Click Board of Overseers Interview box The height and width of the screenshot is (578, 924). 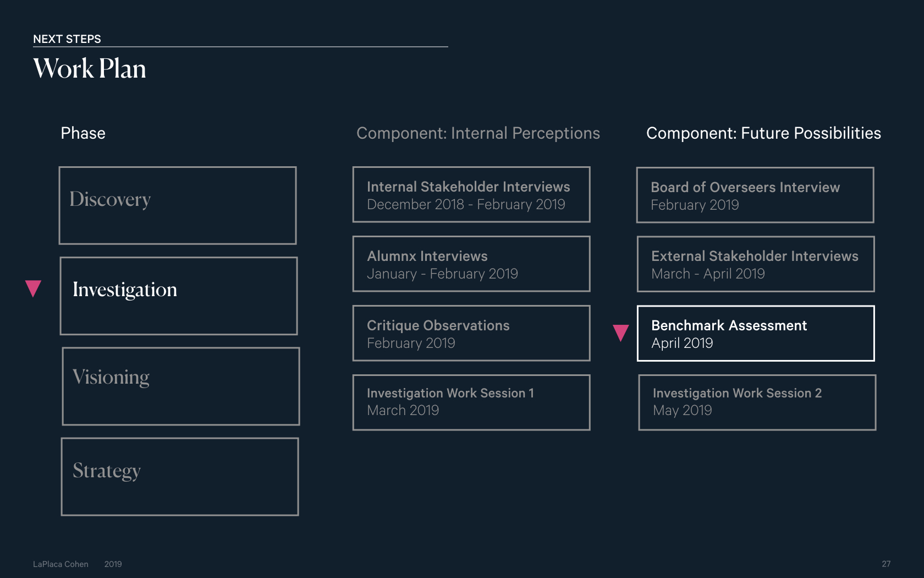[755, 195]
